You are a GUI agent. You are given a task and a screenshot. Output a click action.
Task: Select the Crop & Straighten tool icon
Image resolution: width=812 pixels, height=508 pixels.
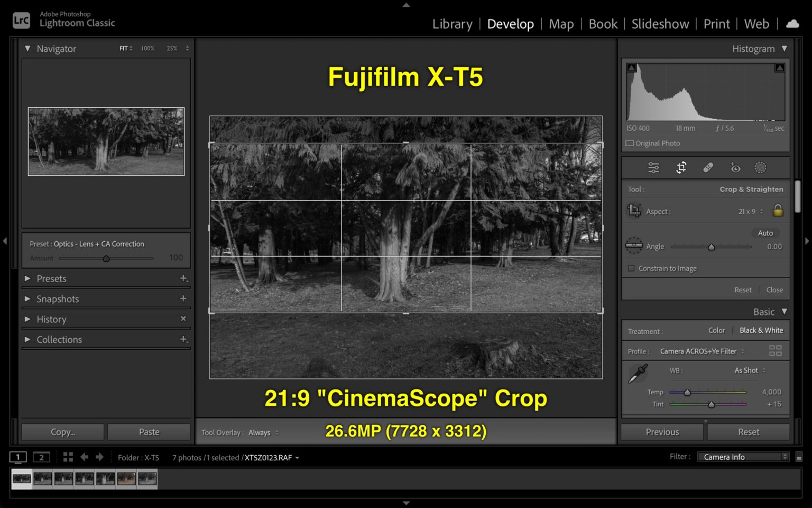(x=681, y=167)
